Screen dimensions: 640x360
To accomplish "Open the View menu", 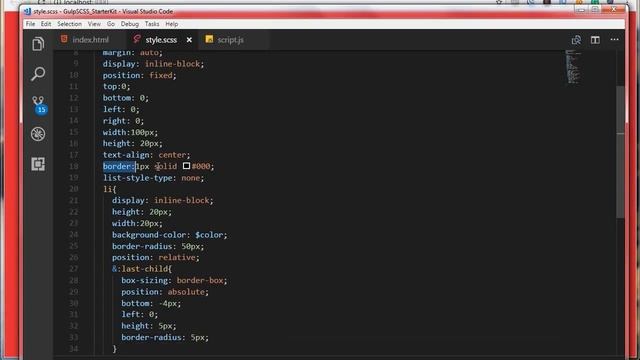I will [94, 24].
